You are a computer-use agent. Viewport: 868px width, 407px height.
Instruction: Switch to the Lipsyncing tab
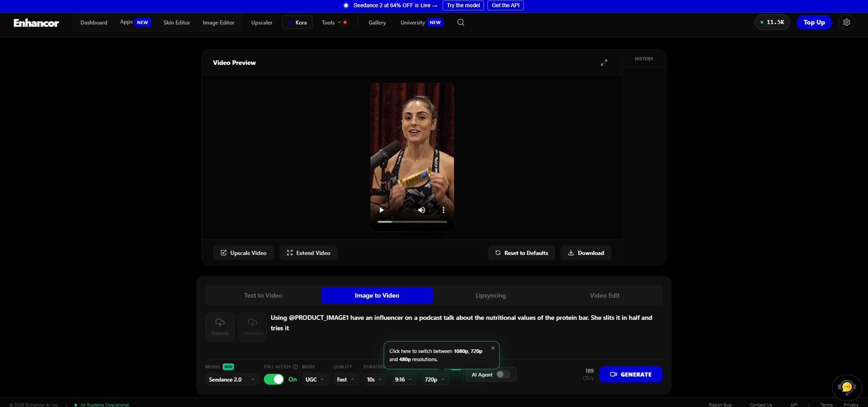[x=491, y=295]
